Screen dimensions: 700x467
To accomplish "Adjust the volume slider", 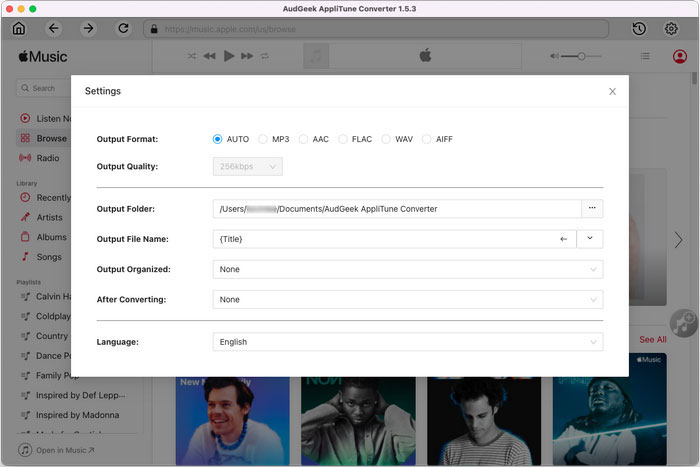I will pos(581,56).
